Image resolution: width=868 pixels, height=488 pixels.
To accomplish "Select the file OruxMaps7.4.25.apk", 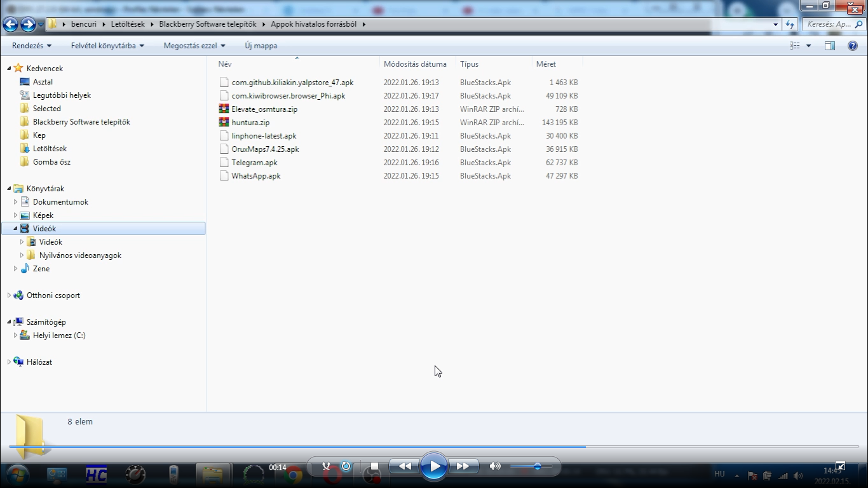I will (x=265, y=149).
